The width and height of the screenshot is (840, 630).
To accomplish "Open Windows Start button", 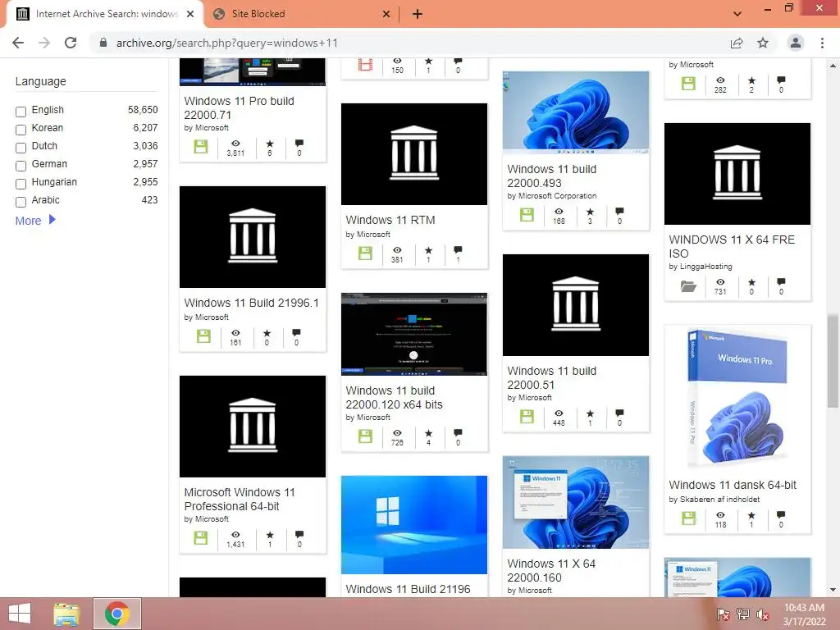I will (x=20, y=614).
